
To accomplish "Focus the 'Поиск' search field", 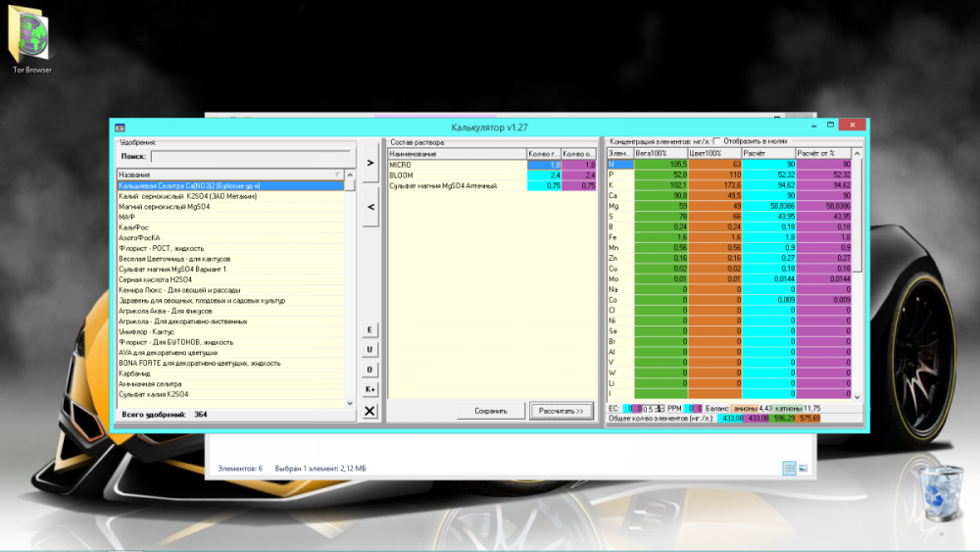I will pyautogui.click(x=251, y=156).
